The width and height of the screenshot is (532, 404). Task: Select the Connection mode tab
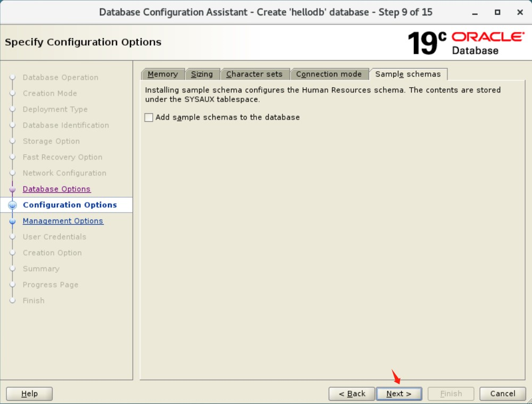tap(329, 74)
